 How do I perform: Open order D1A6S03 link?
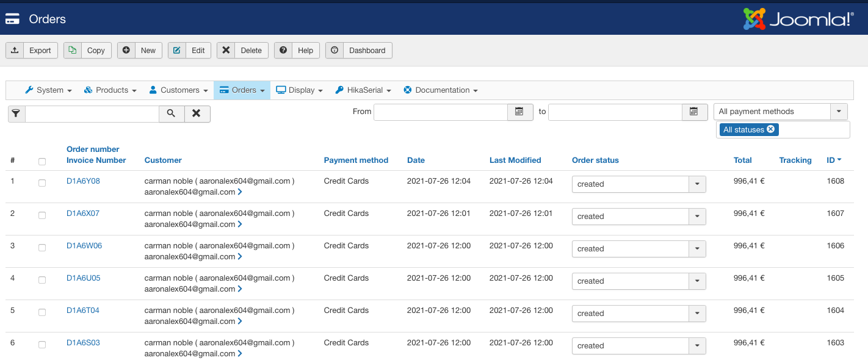[x=83, y=342]
